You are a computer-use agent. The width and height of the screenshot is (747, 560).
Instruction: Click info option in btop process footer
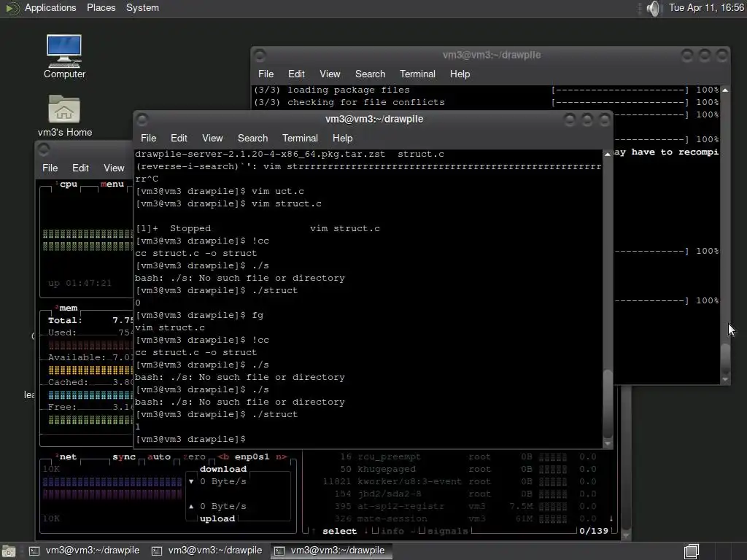tap(392, 531)
